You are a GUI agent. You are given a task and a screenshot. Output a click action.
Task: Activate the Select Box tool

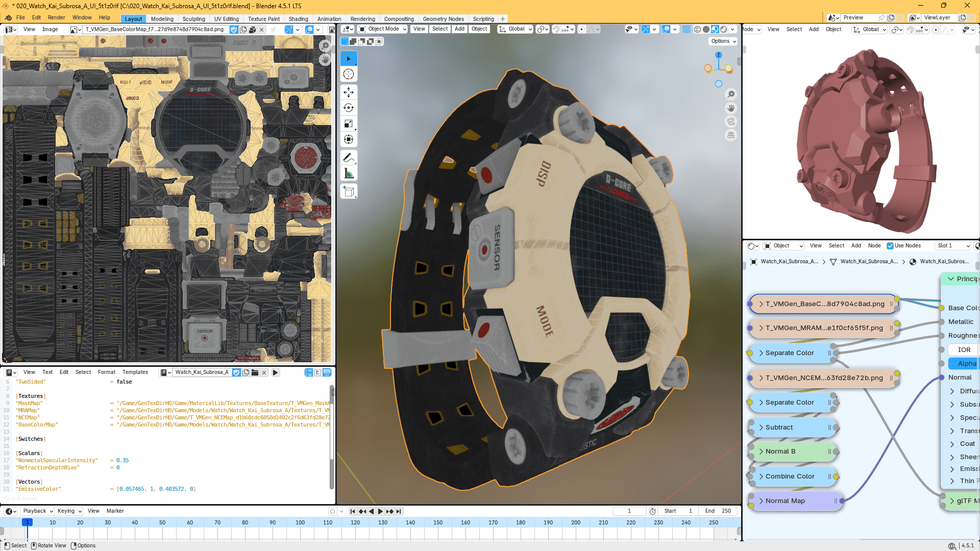349,59
